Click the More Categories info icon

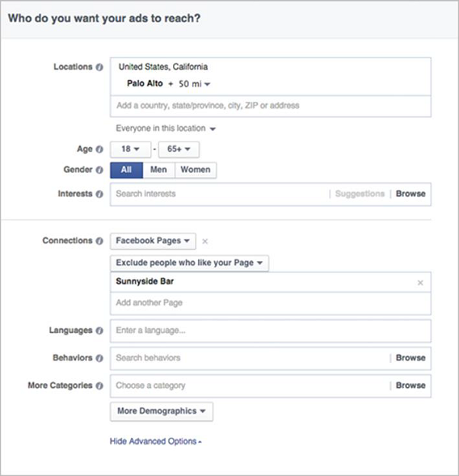[99, 386]
